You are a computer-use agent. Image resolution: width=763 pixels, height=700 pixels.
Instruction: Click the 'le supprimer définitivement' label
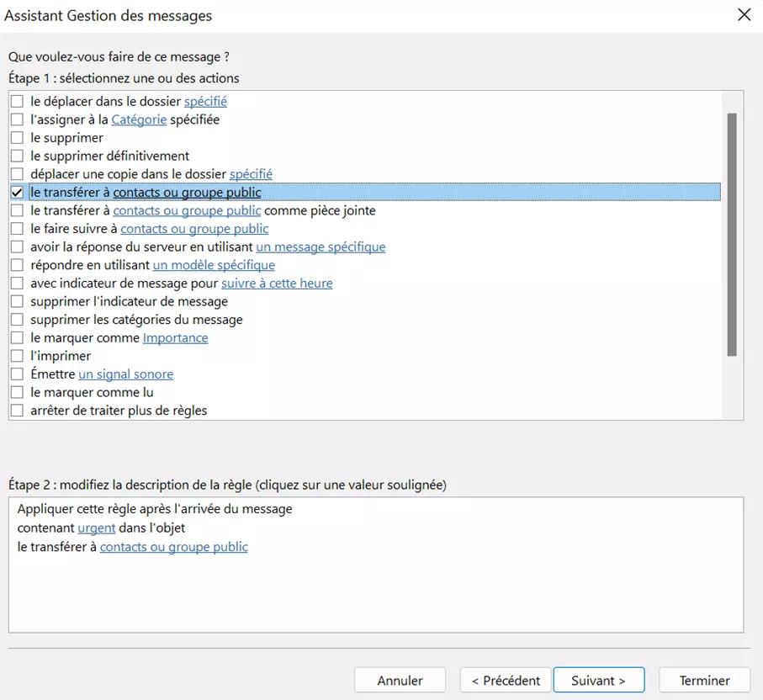tap(109, 156)
